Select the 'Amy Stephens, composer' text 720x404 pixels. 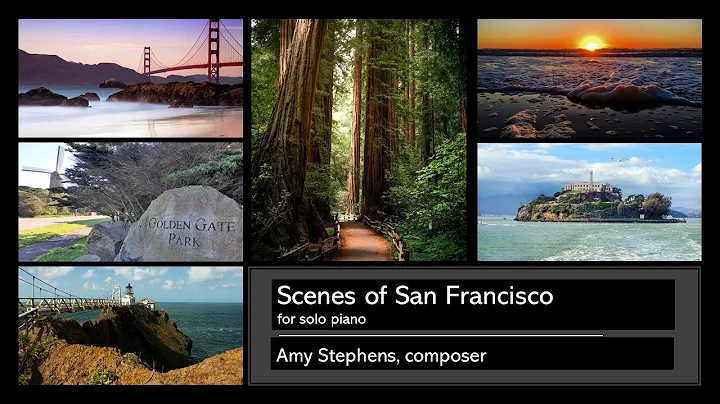click(x=381, y=356)
